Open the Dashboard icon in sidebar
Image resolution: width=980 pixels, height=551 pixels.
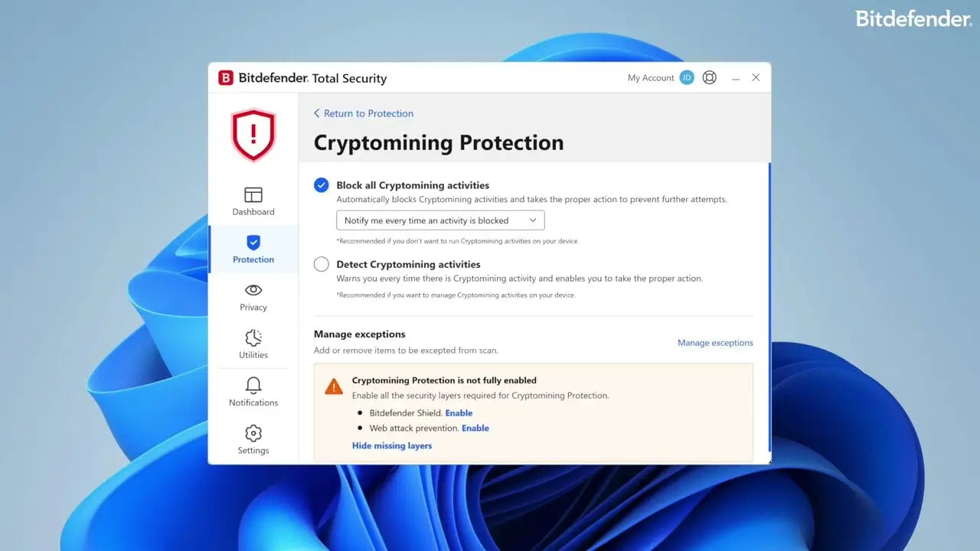click(x=253, y=194)
